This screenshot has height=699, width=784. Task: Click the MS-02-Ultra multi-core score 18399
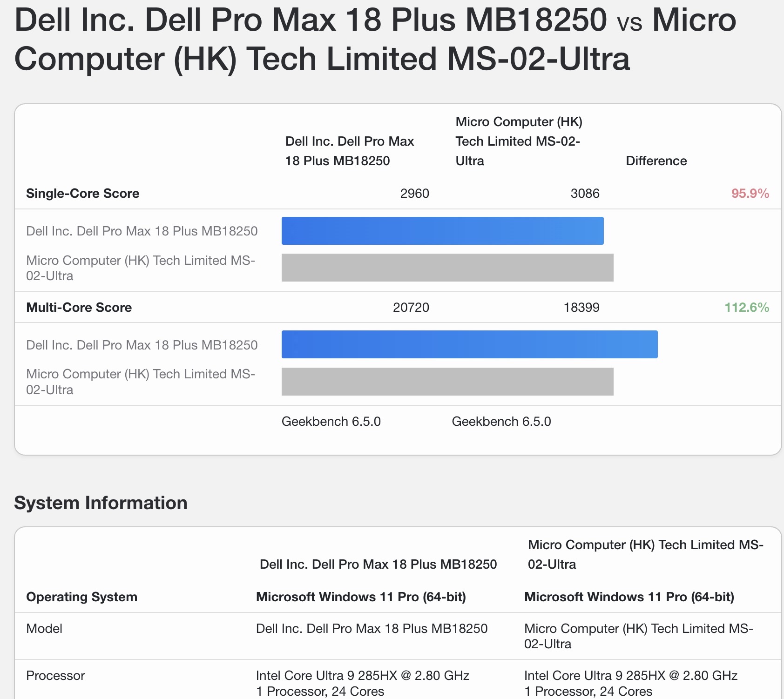[581, 308]
